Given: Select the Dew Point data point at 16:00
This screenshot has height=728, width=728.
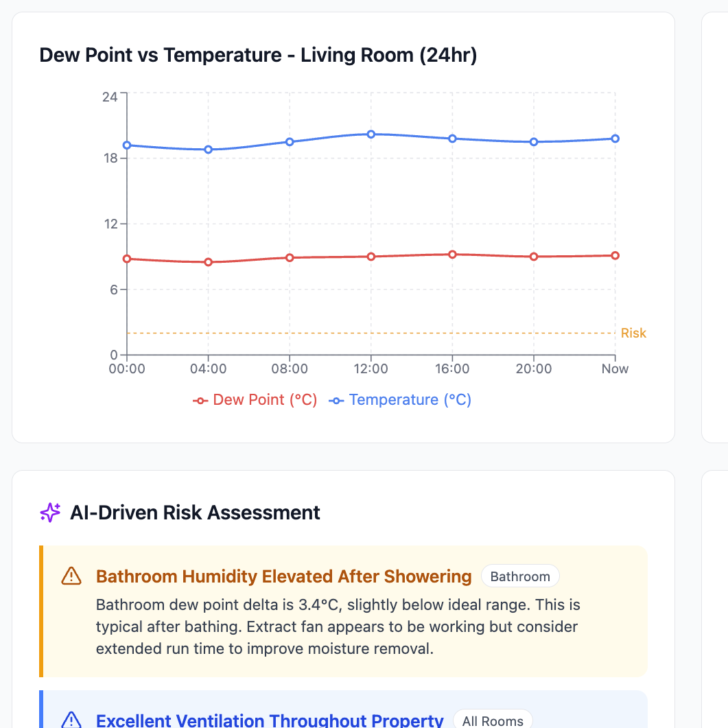Looking at the screenshot, I should tap(452, 254).
